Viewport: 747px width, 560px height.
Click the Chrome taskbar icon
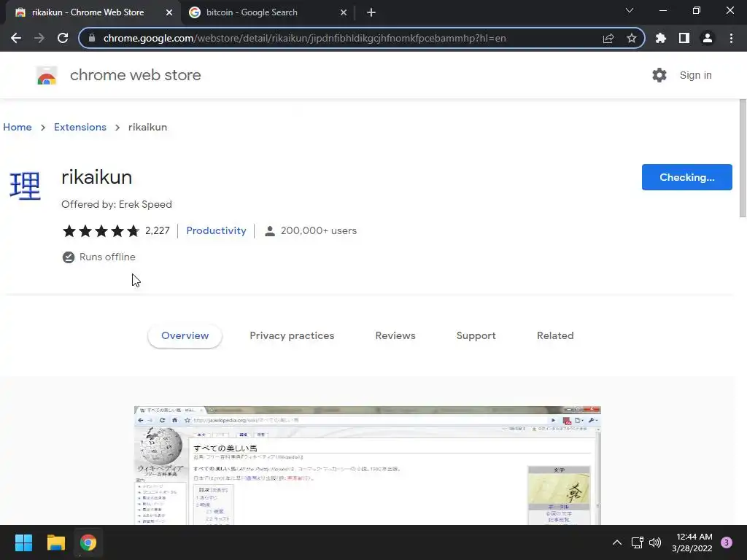point(88,542)
